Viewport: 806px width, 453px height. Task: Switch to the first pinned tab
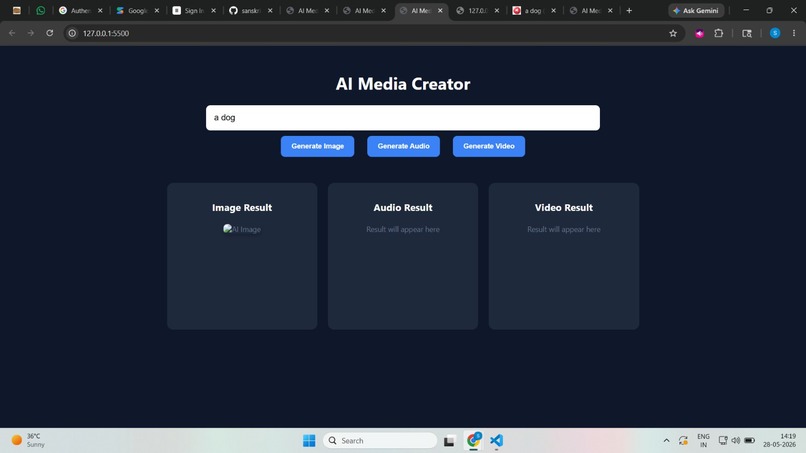pyautogui.click(x=17, y=10)
